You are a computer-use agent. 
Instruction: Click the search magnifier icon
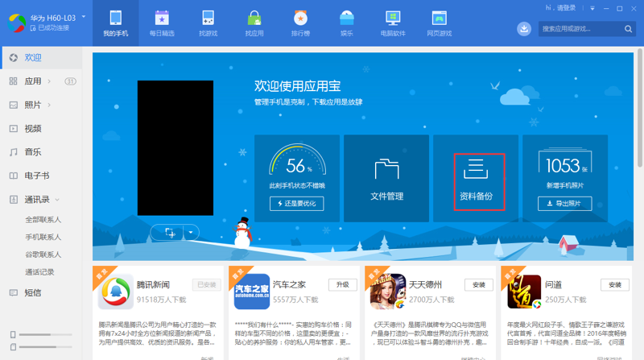click(x=628, y=29)
